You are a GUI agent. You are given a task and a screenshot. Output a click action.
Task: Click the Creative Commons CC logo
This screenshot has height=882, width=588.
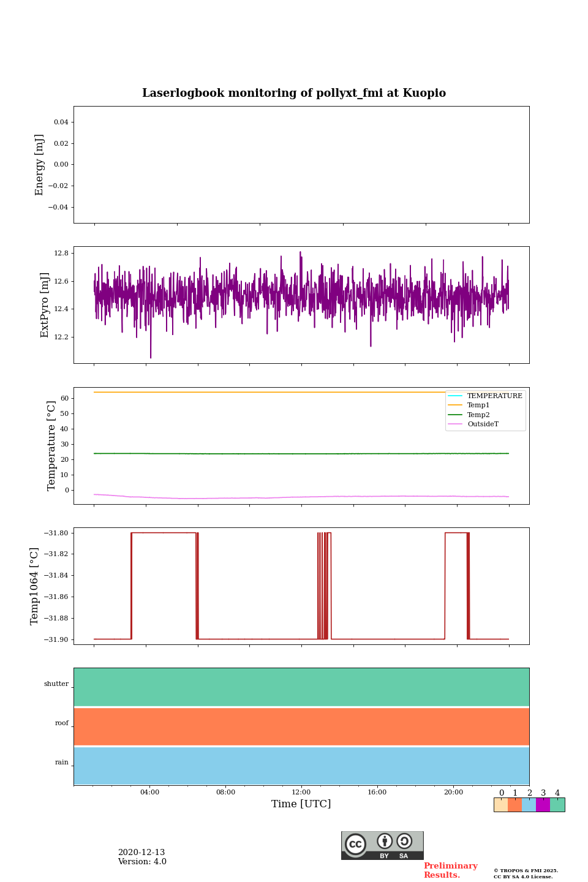(x=355, y=844)
